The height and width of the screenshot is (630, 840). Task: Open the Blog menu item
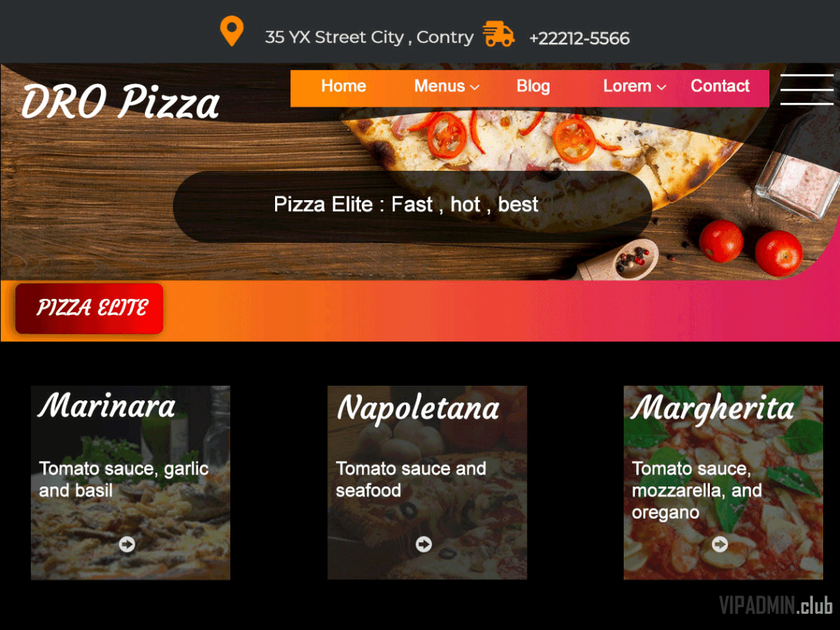click(x=533, y=86)
